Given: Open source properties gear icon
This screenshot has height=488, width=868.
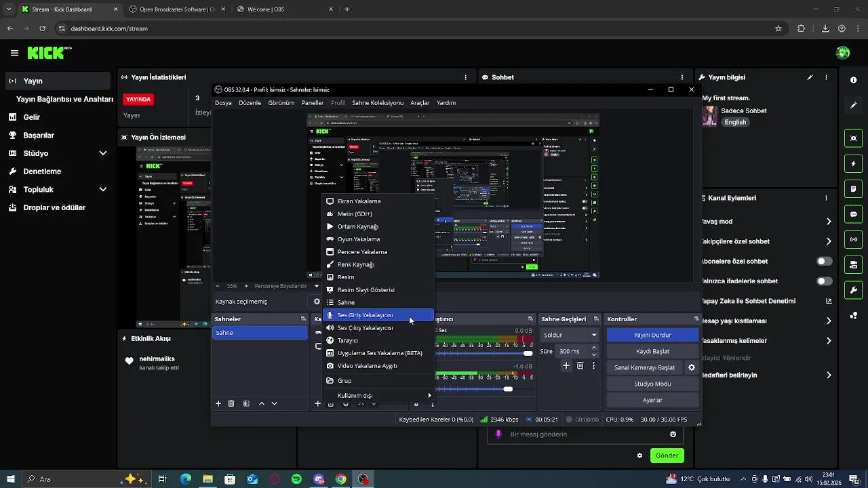Looking at the screenshot, I should [x=317, y=302].
